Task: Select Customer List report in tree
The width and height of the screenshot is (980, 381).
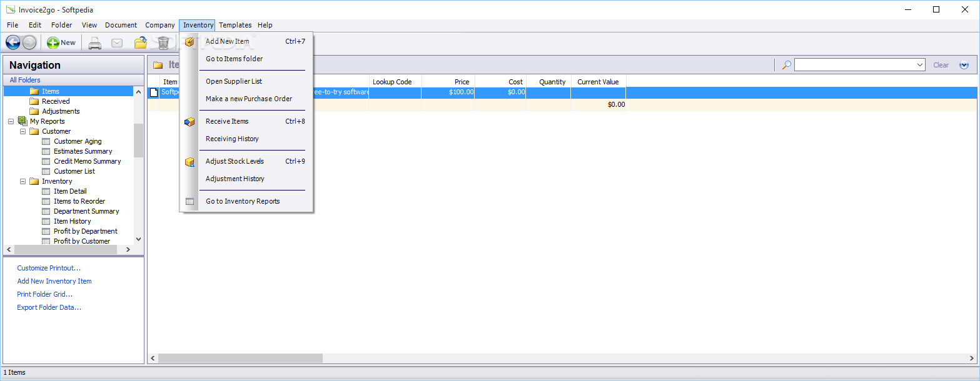Action: 74,171
